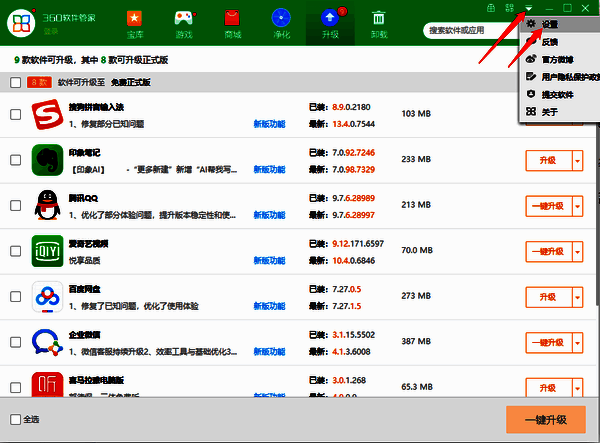
Task: Click the 一键升级 button for 企业微信
Action: click(549, 343)
